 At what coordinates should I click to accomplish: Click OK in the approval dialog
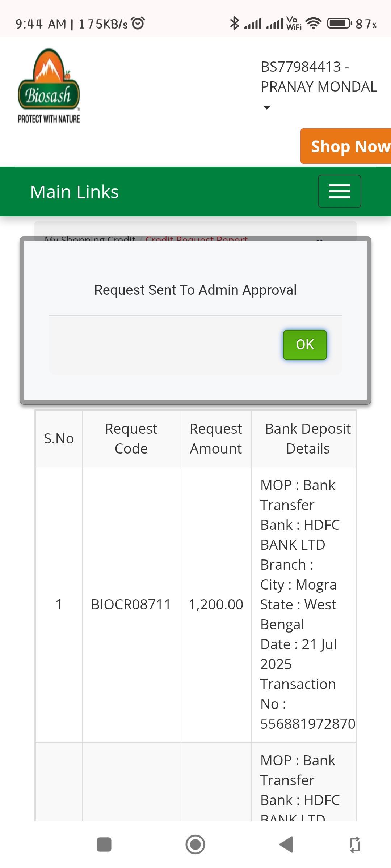click(x=305, y=345)
